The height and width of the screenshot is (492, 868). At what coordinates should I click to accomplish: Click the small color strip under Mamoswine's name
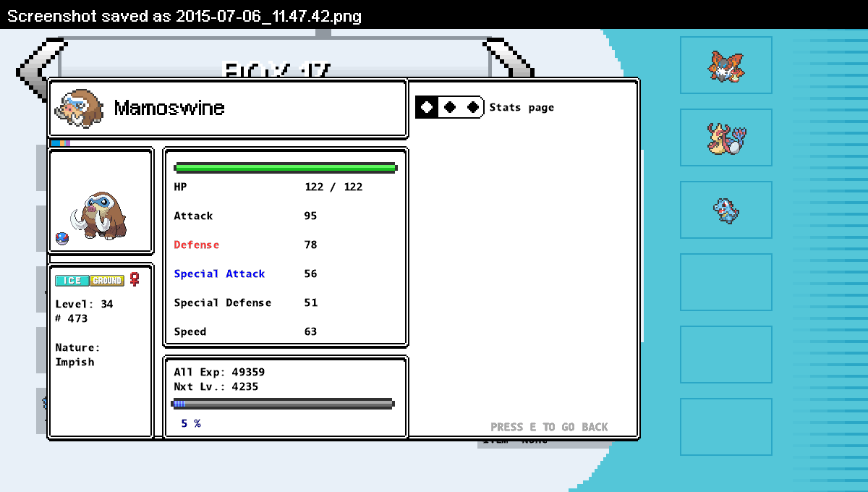[61, 143]
